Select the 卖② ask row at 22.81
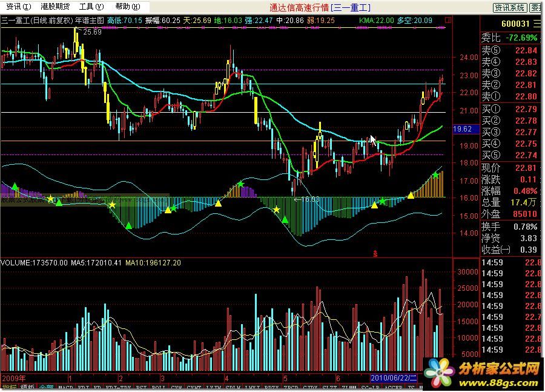545x392 pixels. 510,85
